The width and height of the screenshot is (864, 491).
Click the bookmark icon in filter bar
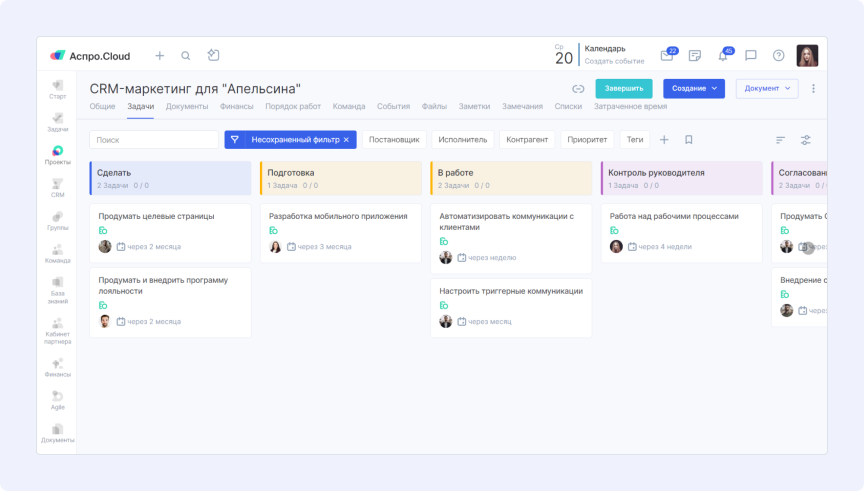click(x=689, y=140)
